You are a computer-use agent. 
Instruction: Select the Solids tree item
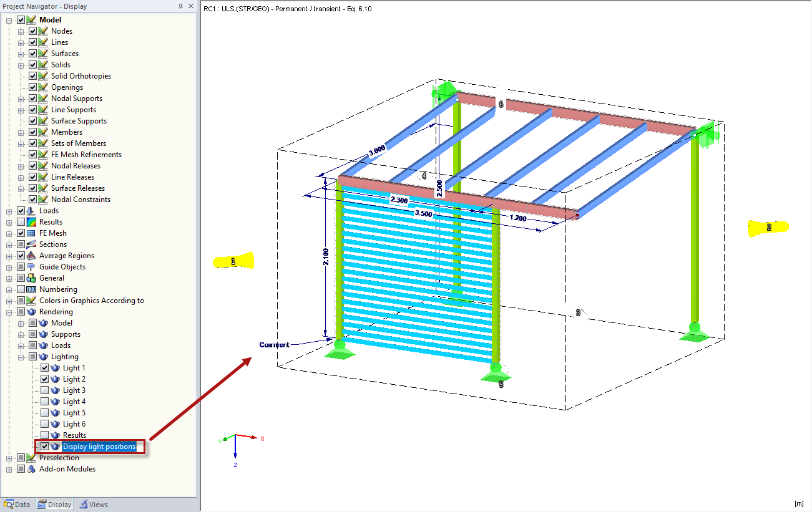tap(61, 65)
